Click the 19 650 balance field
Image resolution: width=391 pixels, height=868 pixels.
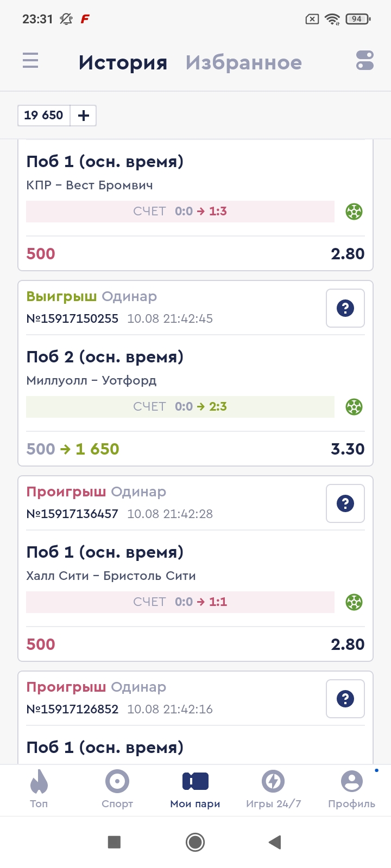(44, 116)
